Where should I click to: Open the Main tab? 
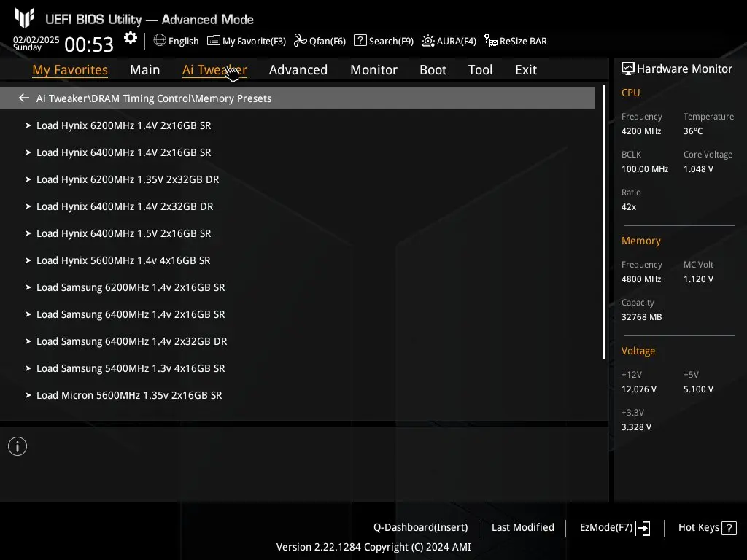point(145,69)
